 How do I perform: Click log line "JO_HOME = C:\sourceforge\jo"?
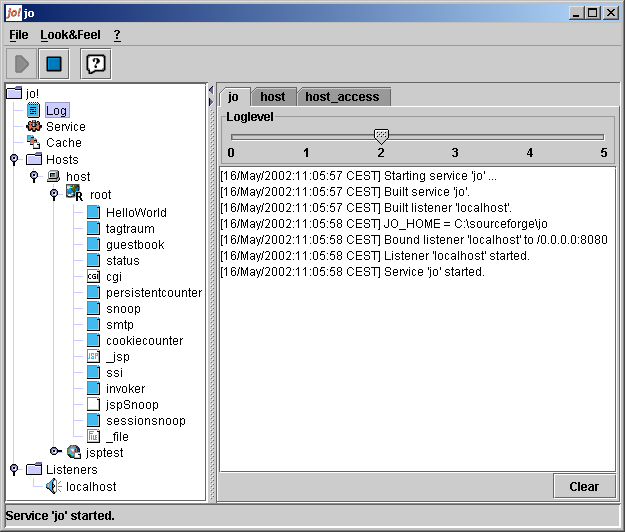(384, 224)
